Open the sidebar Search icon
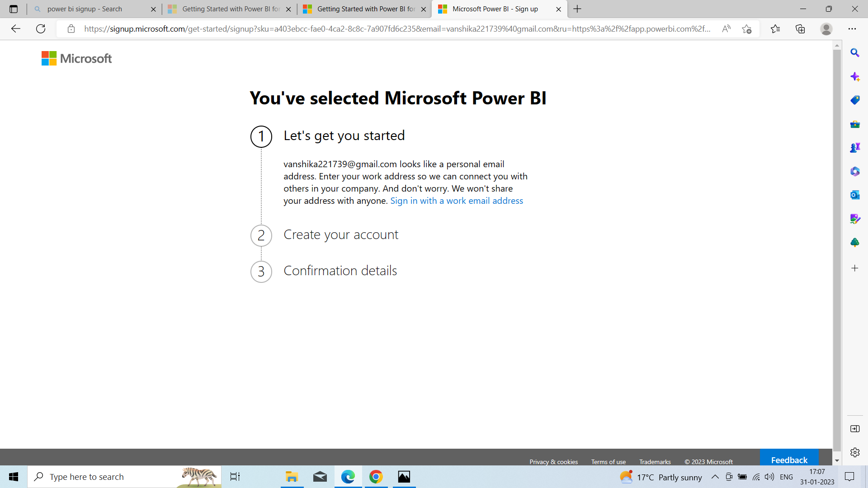The image size is (868, 488). [x=855, y=53]
